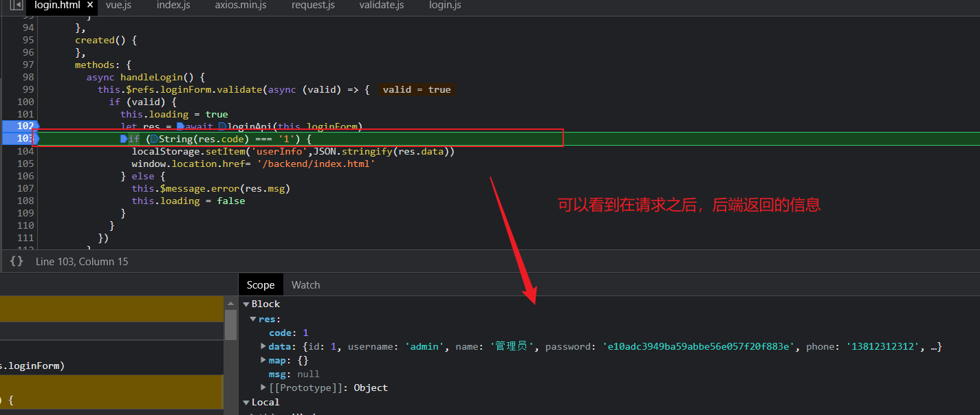Switch to the Watch tab
The width and height of the screenshot is (980, 415).
(x=305, y=284)
